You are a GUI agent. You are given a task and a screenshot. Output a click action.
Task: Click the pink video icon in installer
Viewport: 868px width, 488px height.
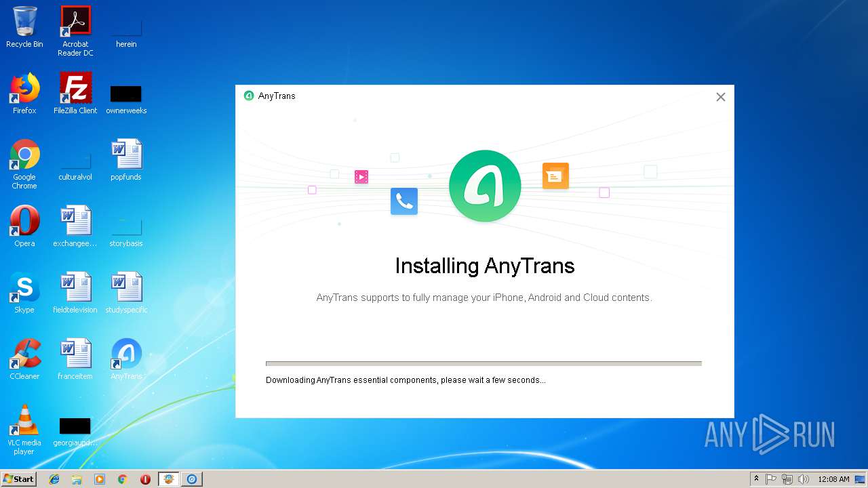(x=361, y=177)
